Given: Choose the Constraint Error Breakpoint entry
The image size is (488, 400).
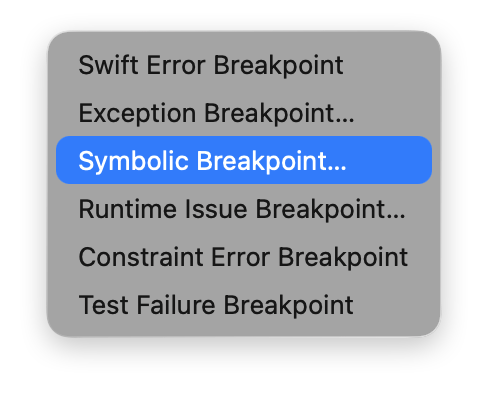Looking at the screenshot, I should click(x=244, y=257).
